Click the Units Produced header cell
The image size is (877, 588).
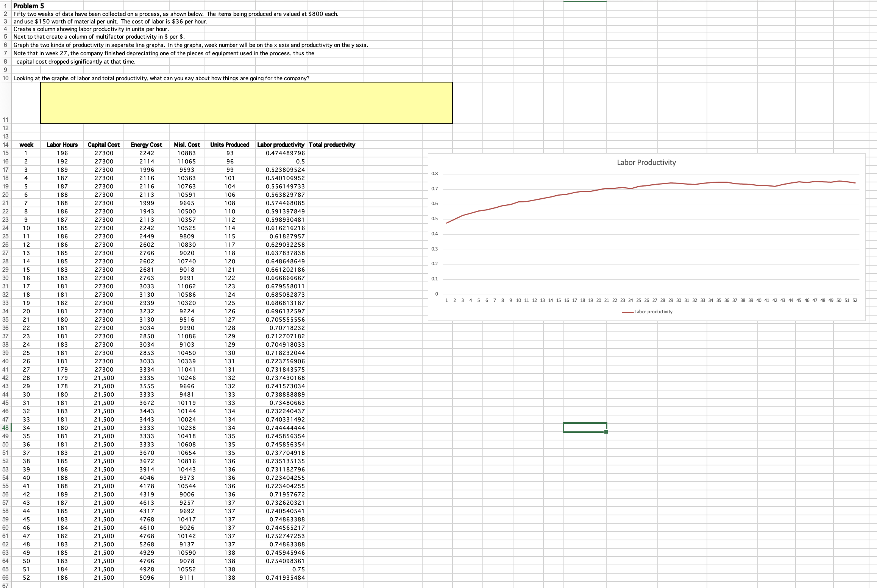coord(229,145)
